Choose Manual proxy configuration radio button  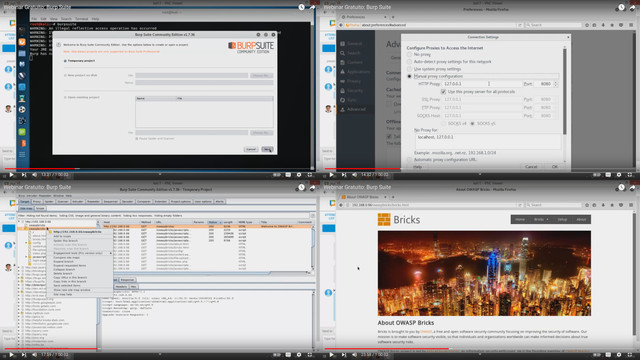(x=409, y=76)
